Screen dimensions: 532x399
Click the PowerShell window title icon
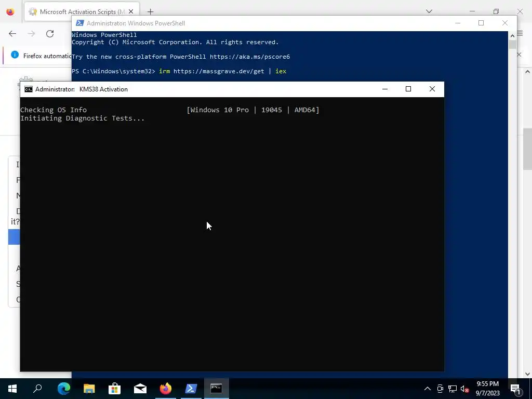79,23
